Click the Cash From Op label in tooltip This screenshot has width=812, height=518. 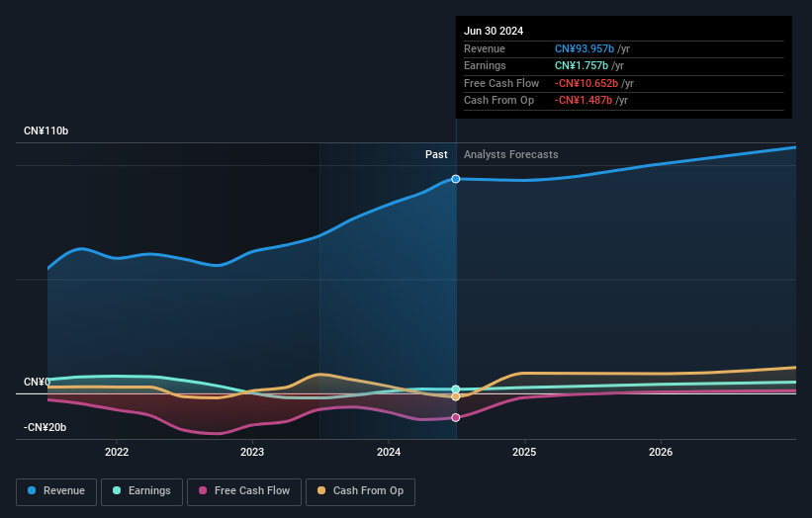coord(498,101)
